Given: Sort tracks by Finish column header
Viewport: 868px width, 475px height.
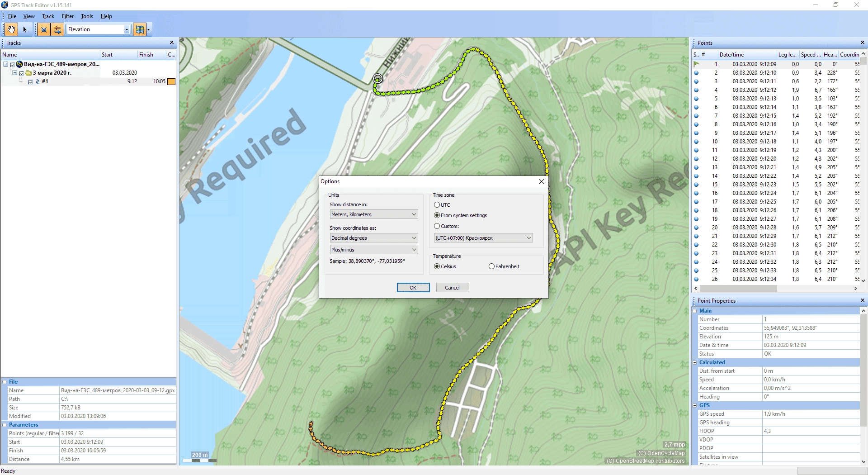Looking at the screenshot, I should pyautogui.click(x=152, y=55).
